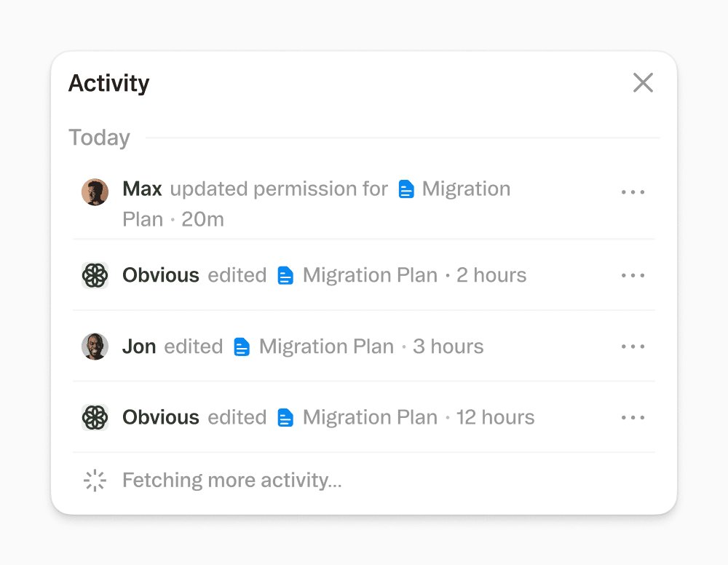Viewport: 728px width, 565px height.
Task: Open Migration Plan link edited by Jon
Action: click(x=326, y=347)
